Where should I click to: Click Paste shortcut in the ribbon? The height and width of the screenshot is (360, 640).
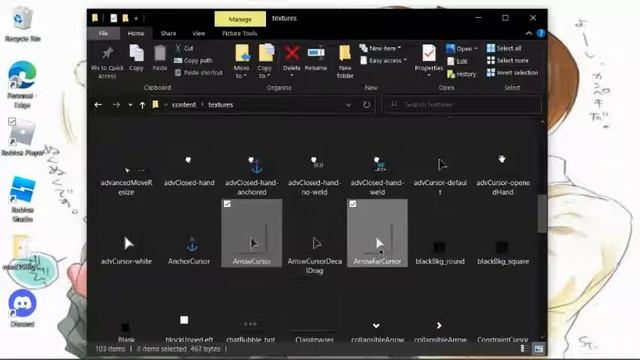[199, 73]
